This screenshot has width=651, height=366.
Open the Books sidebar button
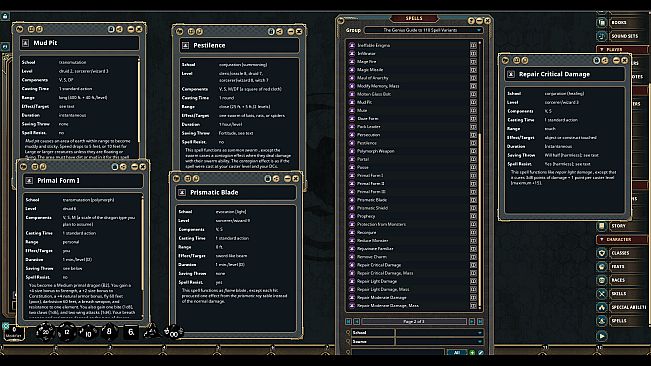point(622,22)
